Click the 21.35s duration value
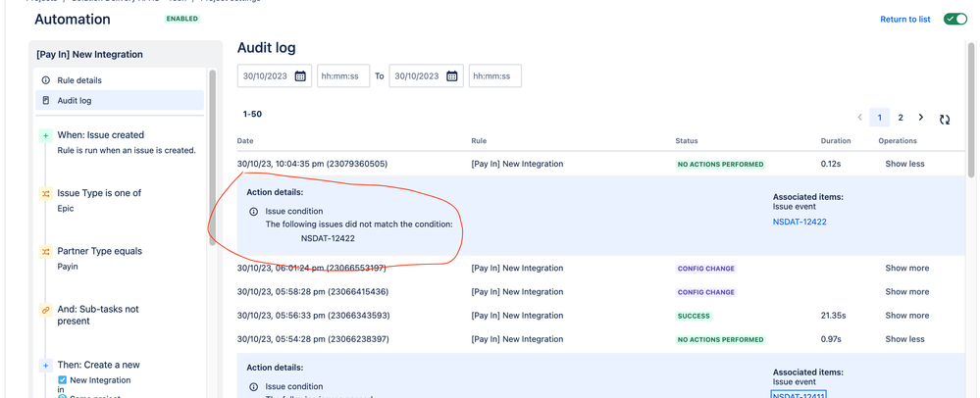980x398 pixels. (833, 316)
